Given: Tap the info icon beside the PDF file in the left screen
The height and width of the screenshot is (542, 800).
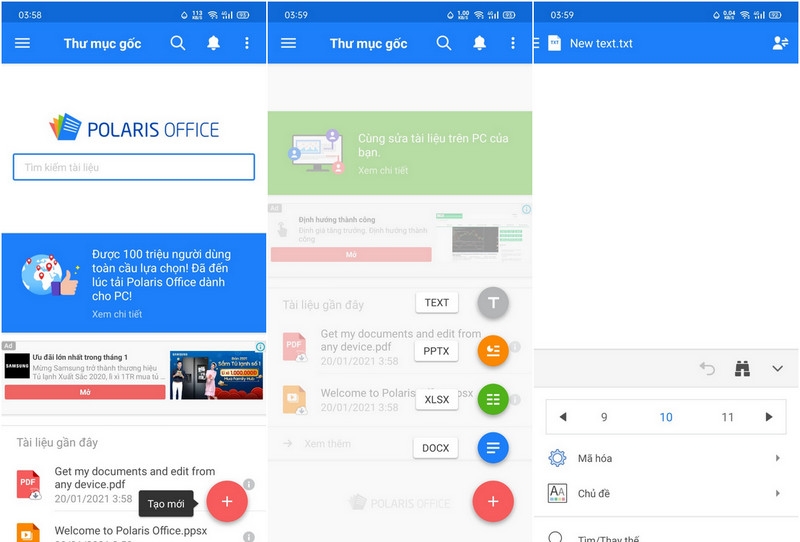Looking at the screenshot, I should [249, 484].
